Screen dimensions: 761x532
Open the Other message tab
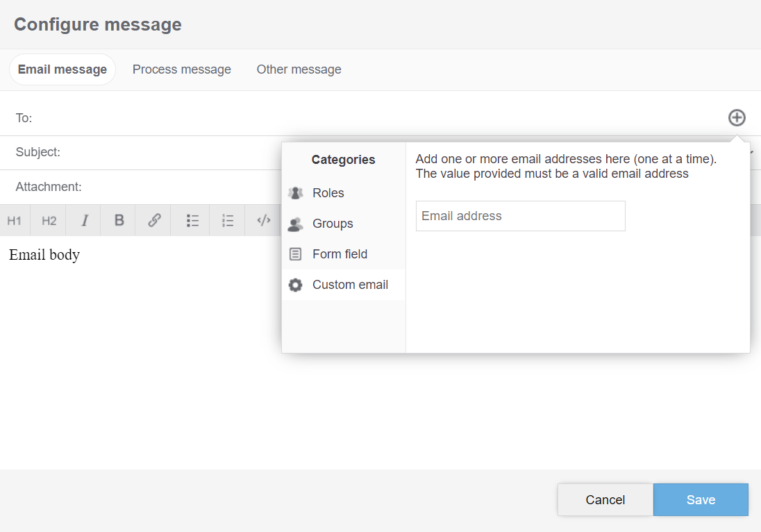point(299,69)
